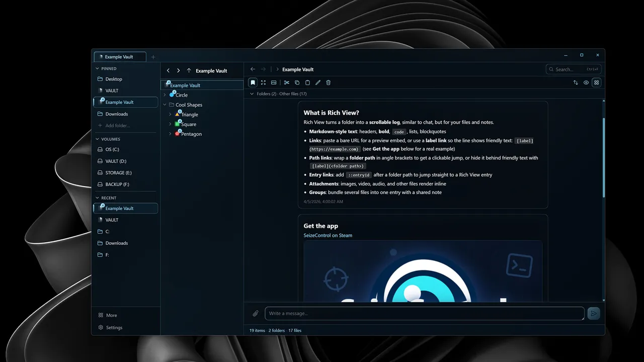The height and width of the screenshot is (362, 644).
Task: Click the SeizeControl preview image
Action: (x=423, y=271)
